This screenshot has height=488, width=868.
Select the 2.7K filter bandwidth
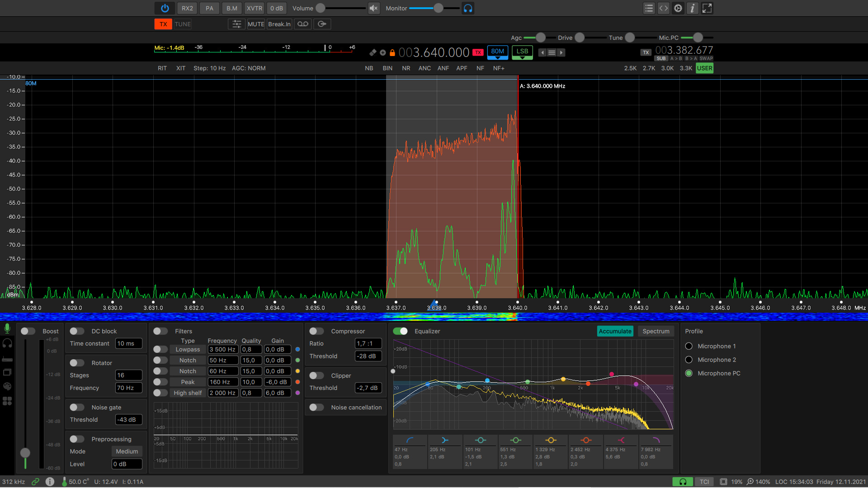pos(649,68)
